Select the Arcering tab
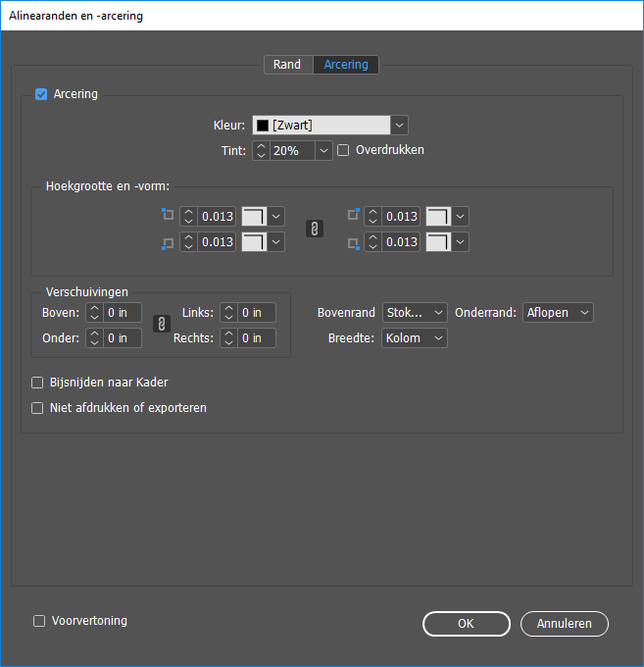 coord(346,65)
